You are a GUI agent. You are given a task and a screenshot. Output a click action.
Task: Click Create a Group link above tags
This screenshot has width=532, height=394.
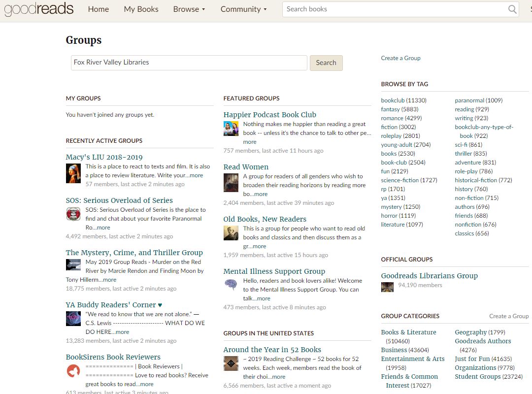400,58
